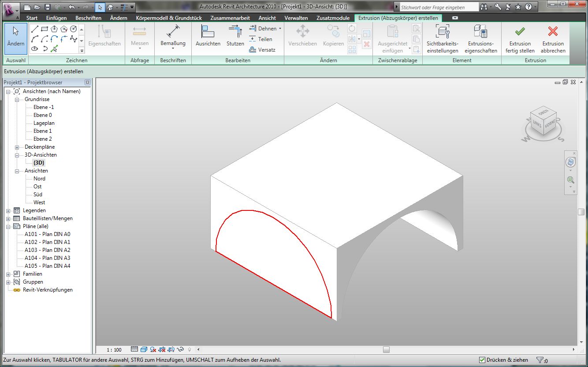This screenshot has height=367, width=588.
Task: Click the favorites star icon
Action: 518,7
